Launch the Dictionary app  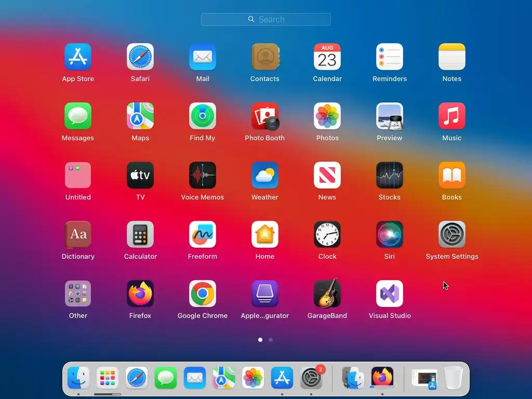coord(78,234)
